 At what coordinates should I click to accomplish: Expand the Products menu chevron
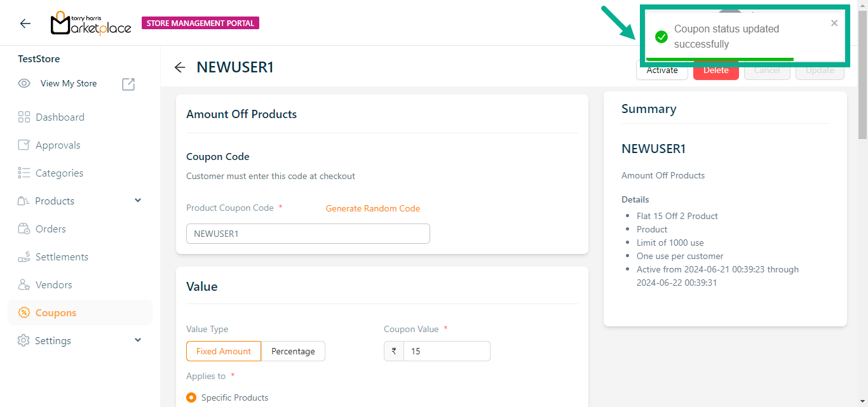coord(138,201)
